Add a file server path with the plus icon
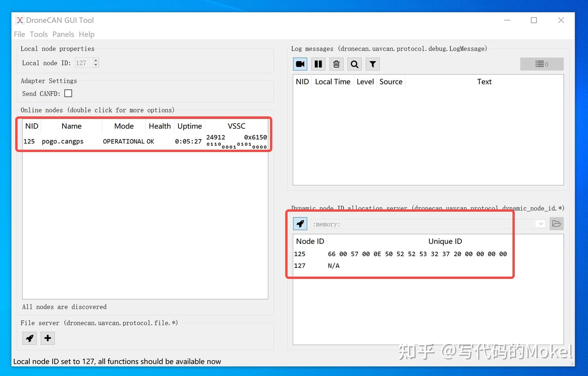The height and width of the screenshot is (376, 588). tap(47, 338)
